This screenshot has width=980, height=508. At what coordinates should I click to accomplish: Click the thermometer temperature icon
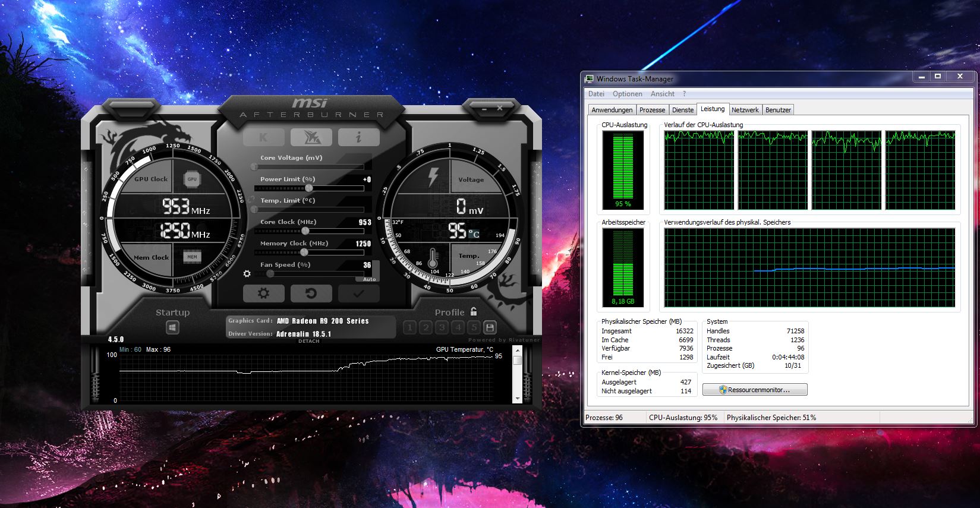point(433,258)
